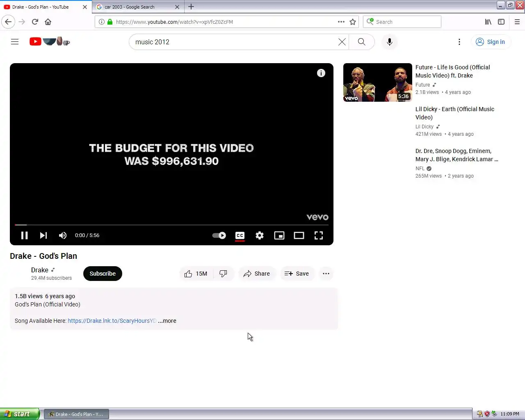Click the video progress bar
The width and height of the screenshot is (525, 420).
[x=171, y=225]
